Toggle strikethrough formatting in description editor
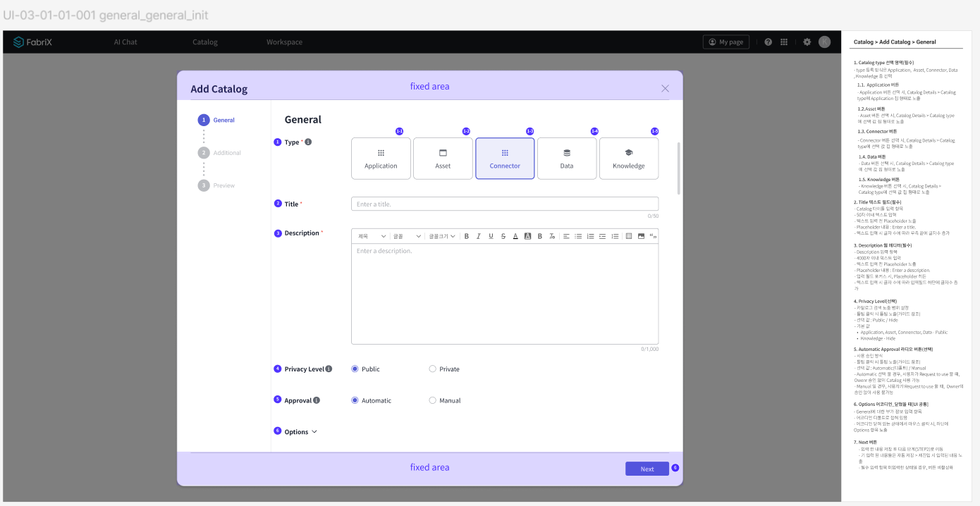This screenshot has width=980, height=506. click(503, 236)
